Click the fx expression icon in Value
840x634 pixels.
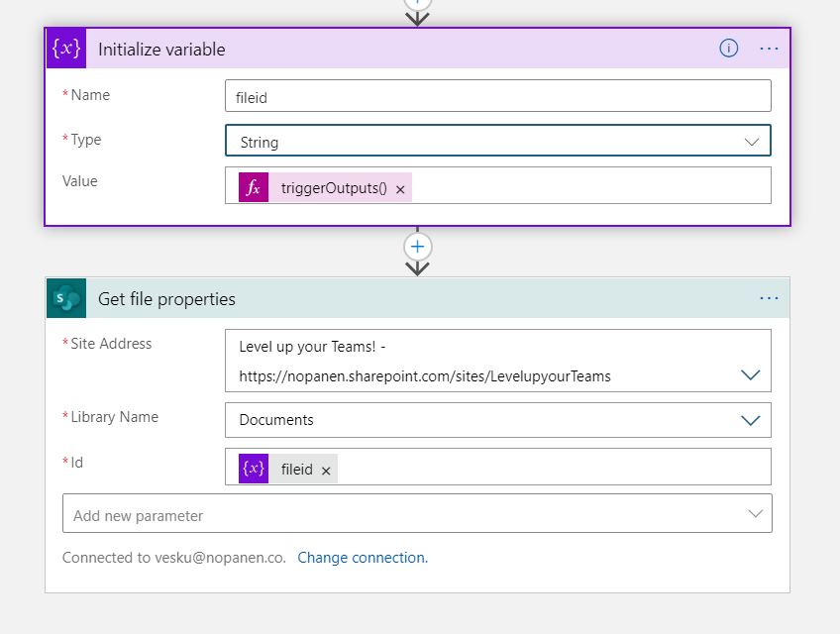point(254,188)
